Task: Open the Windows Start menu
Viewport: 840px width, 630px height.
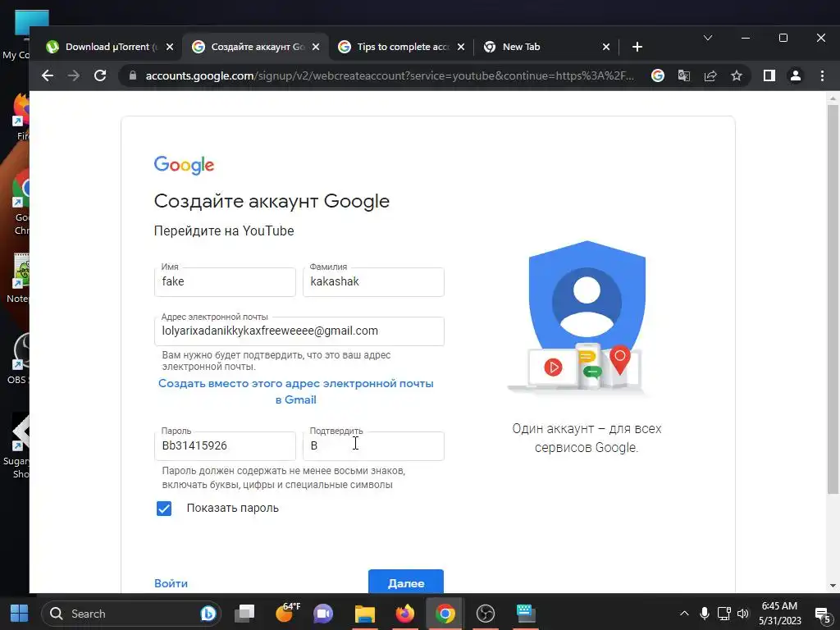Action: 20,614
